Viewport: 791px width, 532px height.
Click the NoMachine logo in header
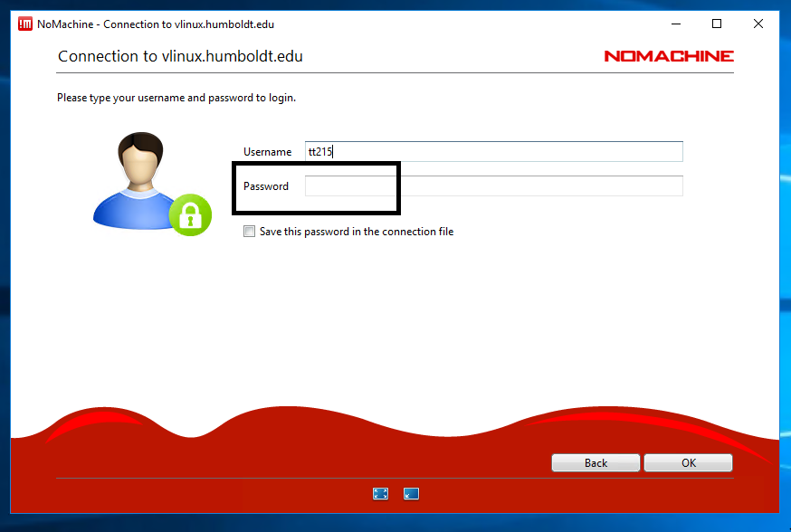click(669, 56)
